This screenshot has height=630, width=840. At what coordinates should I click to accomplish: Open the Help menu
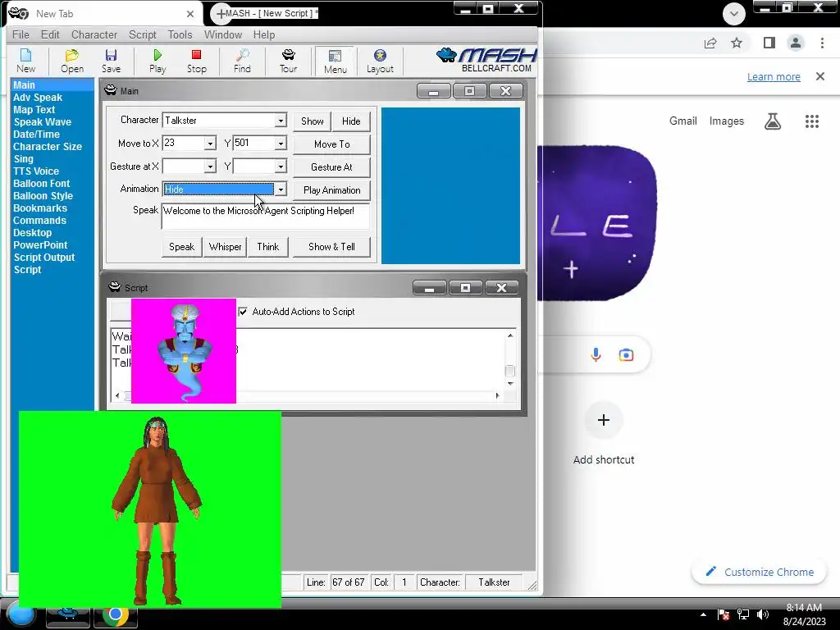(x=264, y=34)
